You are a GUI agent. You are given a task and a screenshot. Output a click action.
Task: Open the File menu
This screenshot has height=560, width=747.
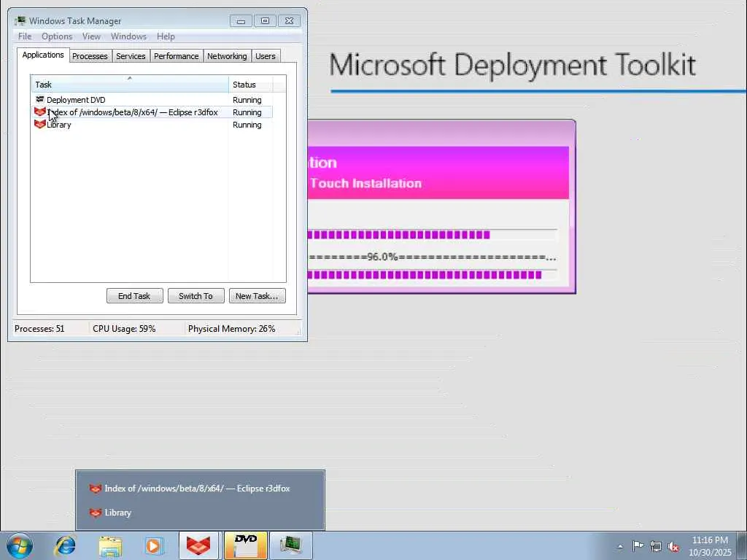coord(25,36)
